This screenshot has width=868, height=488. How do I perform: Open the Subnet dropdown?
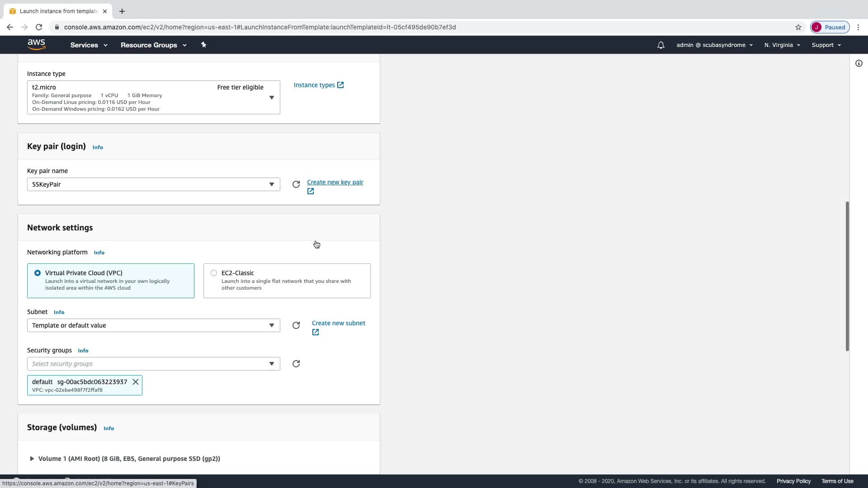pos(153,325)
